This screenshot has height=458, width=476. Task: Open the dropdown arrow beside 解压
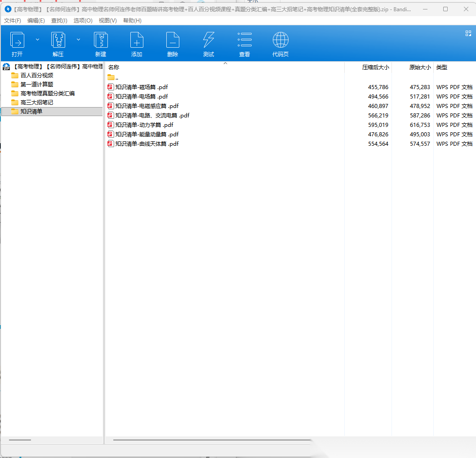tap(79, 40)
